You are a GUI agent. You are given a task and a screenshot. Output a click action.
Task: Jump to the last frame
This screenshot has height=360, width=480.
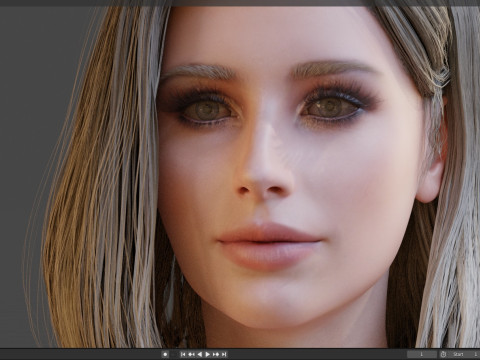(224, 354)
